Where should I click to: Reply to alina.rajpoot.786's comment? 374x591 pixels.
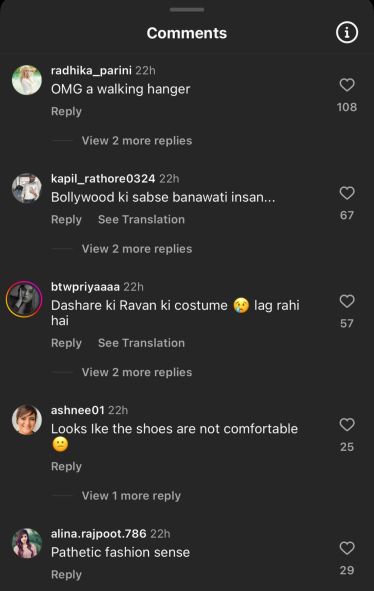click(x=66, y=574)
